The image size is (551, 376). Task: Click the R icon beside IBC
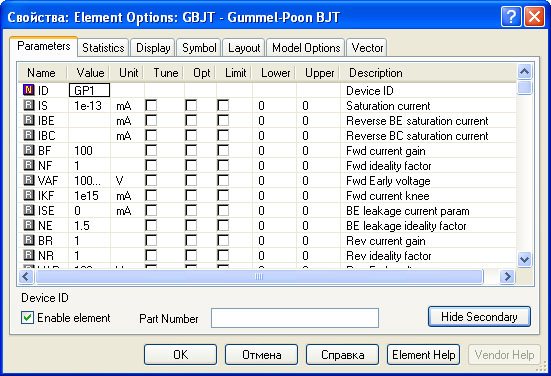(28, 135)
